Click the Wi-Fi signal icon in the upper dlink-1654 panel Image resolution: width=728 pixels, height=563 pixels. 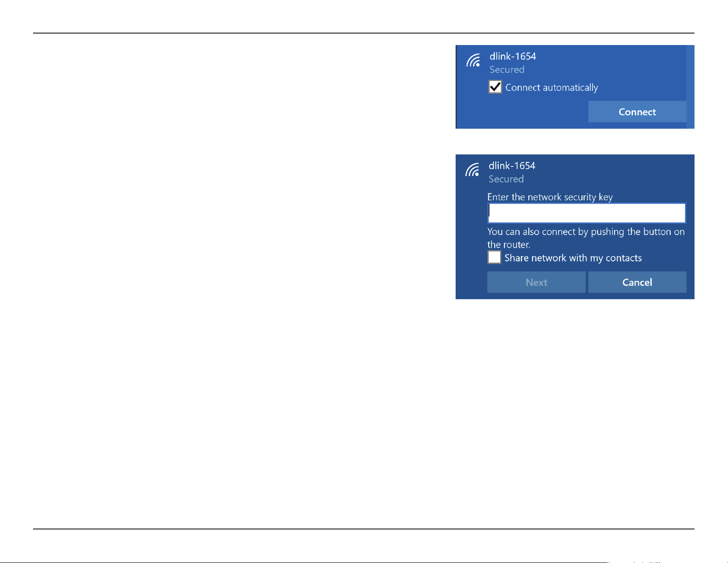tap(473, 60)
